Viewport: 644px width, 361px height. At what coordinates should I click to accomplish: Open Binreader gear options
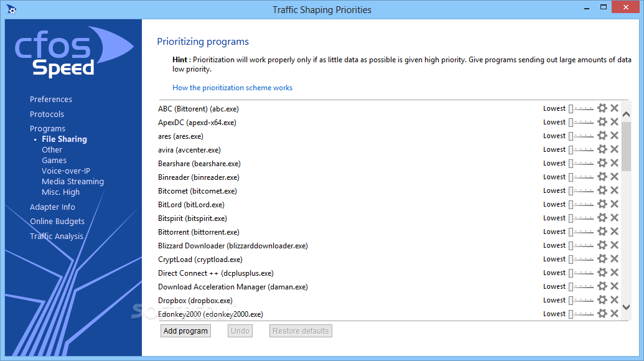coord(602,176)
